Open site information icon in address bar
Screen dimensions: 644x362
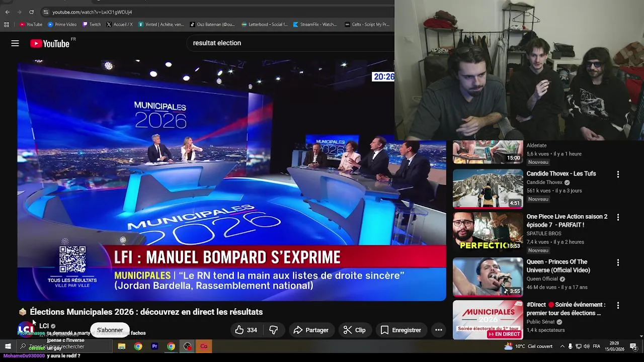pos(46,12)
